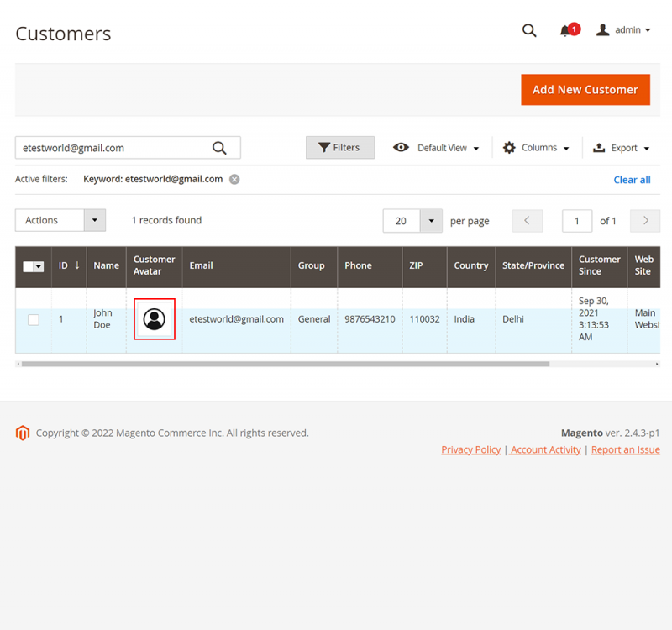Sort by State/Province column header
This screenshot has width=672, height=630.
(x=533, y=265)
